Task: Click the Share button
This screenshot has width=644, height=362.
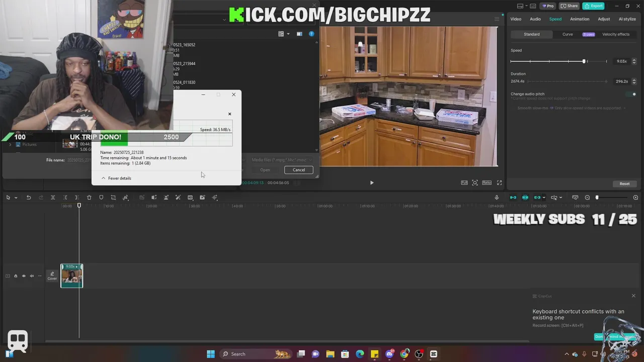Action: tap(569, 6)
